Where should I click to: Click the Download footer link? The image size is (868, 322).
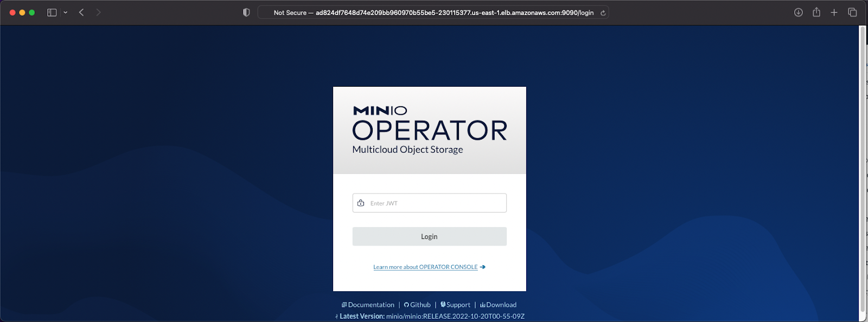click(x=501, y=305)
